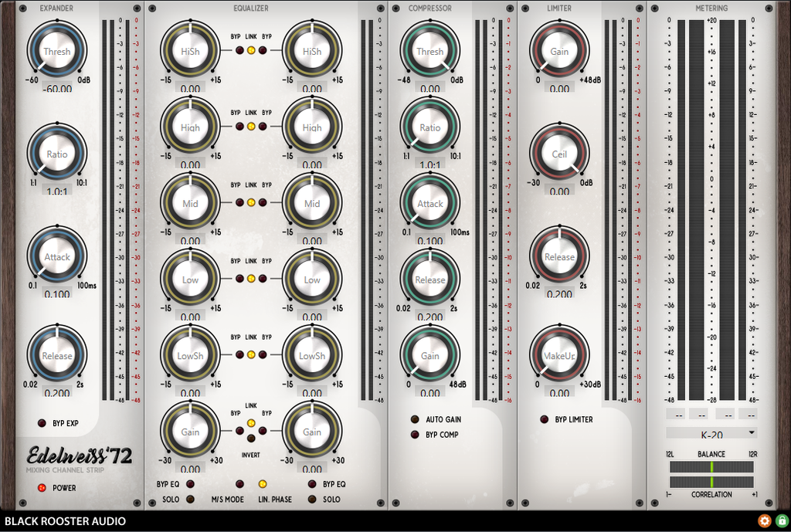Click the Limiter Ceil knob

pos(559,154)
